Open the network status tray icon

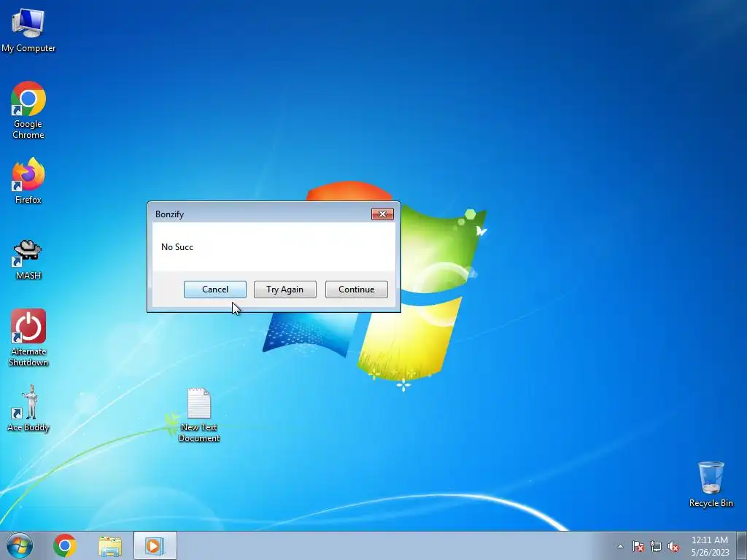(656, 546)
